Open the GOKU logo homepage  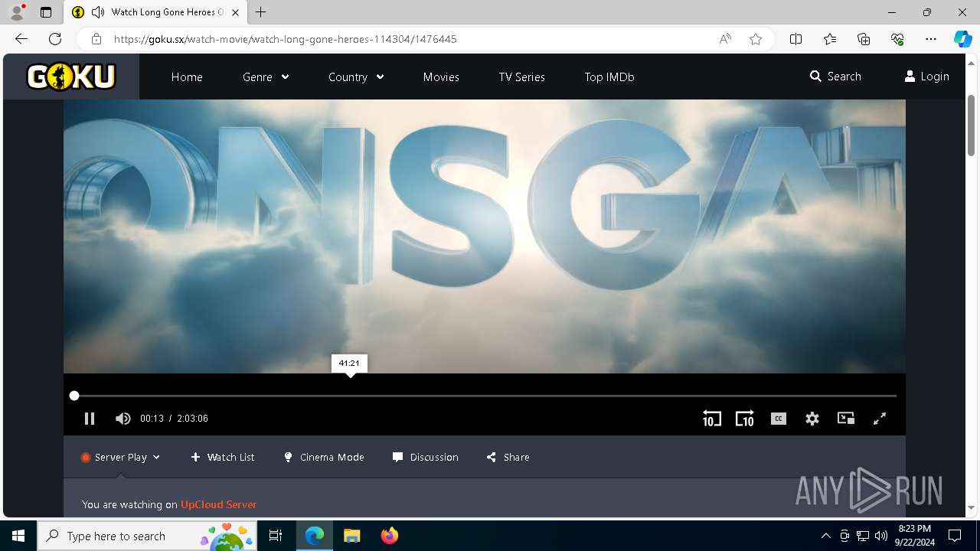click(71, 77)
